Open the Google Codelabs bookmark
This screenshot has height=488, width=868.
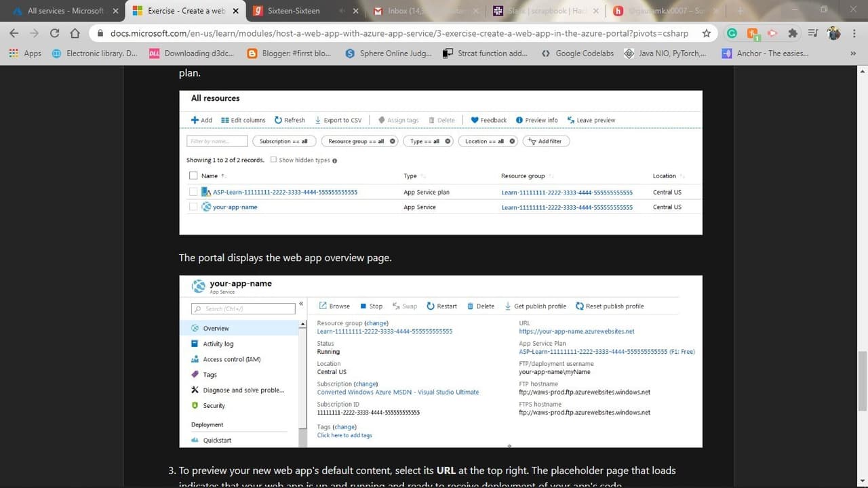(x=577, y=54)
